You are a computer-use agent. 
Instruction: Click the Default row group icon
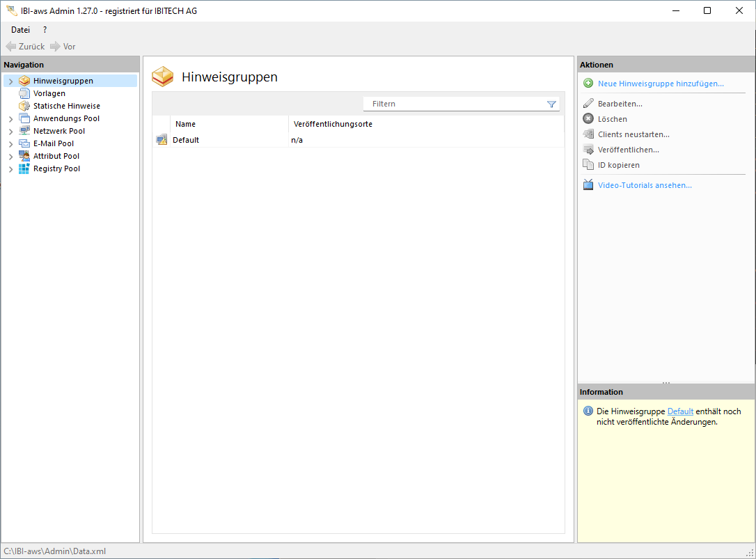click(x=162, y=140)
